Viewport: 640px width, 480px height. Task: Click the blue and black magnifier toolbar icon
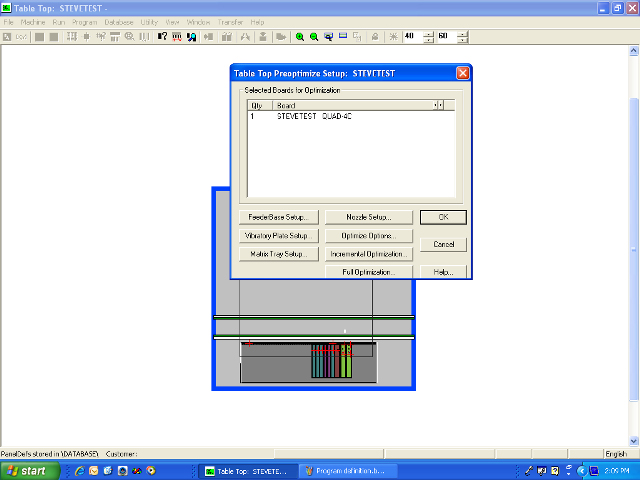click(x=191, y=37)
